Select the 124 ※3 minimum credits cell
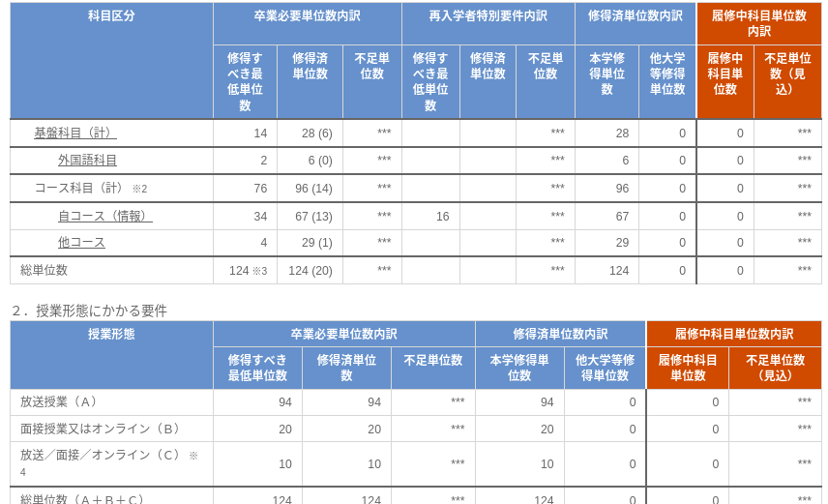Viewport: 828px width, 504px height. click(248, 271)
